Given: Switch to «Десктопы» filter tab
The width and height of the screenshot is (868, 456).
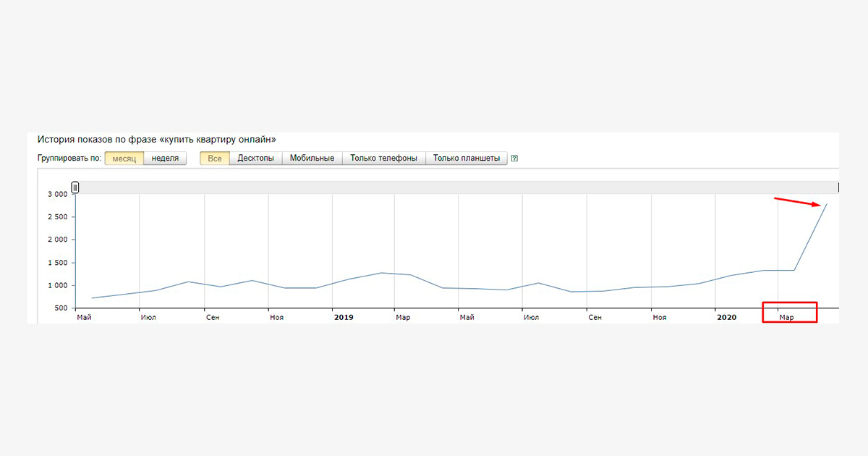Looking at the screenshot, I should (x=256, y=159).
